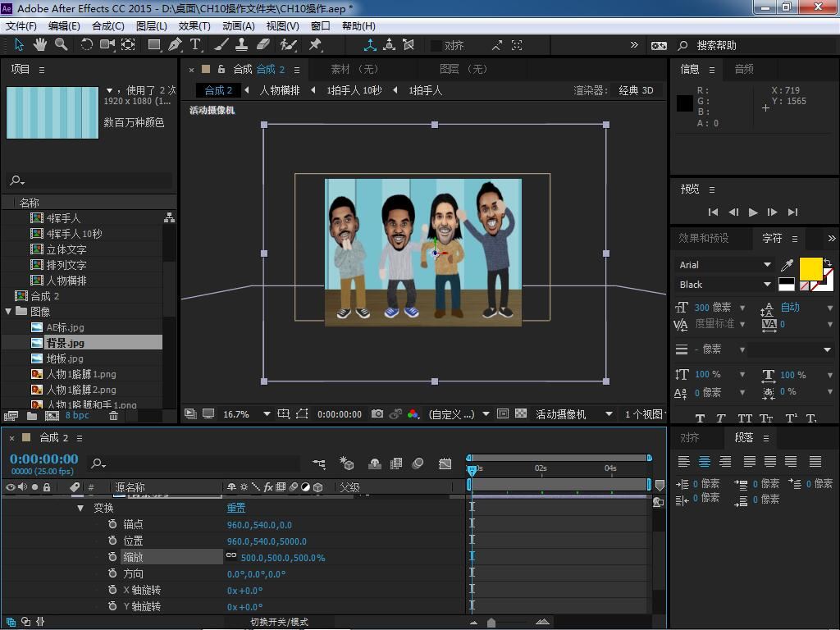
Task: Click the yellow fill color swatch
Action: (x=810, y=267)
